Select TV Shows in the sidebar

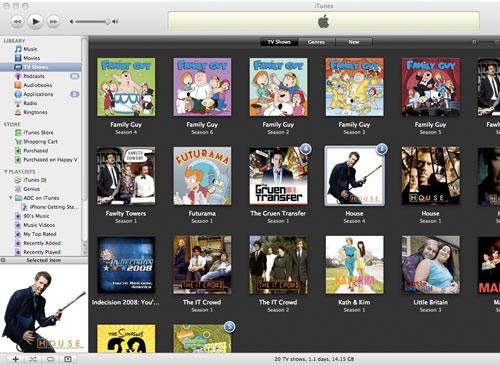(x=40, y=67)
